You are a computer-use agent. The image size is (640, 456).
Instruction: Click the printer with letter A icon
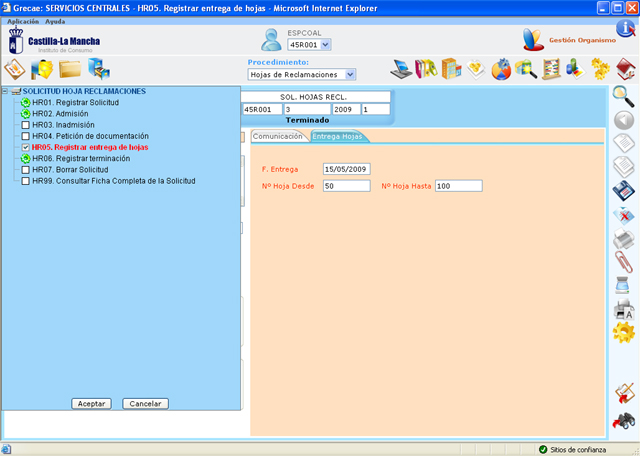[x=624, y=309]
